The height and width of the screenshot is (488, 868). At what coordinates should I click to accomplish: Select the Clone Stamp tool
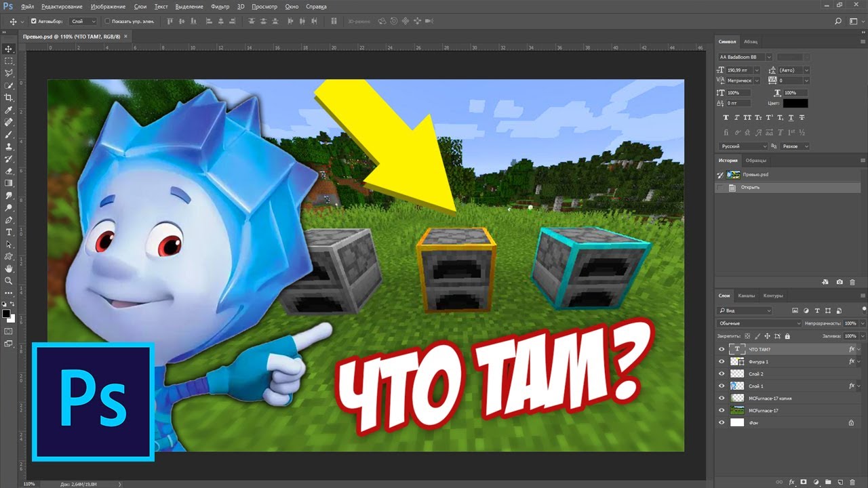click(9, 146)
